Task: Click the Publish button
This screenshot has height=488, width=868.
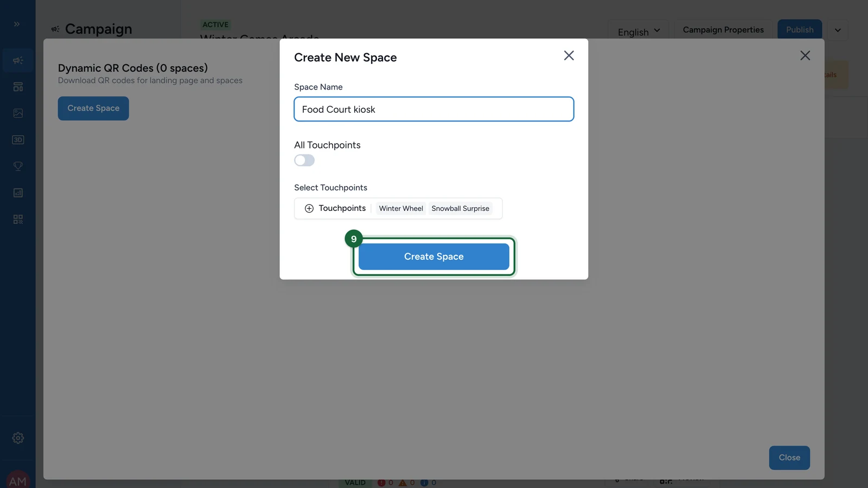Action: 800,30
